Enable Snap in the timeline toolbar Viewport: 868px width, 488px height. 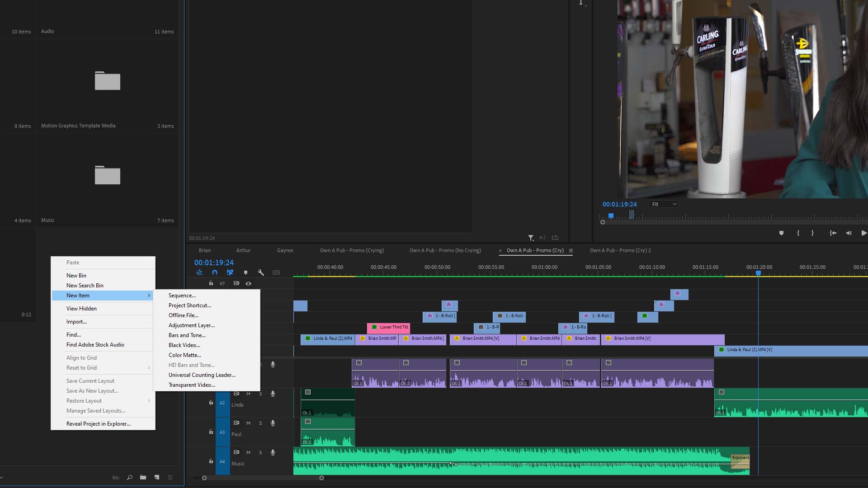point(215,272)
